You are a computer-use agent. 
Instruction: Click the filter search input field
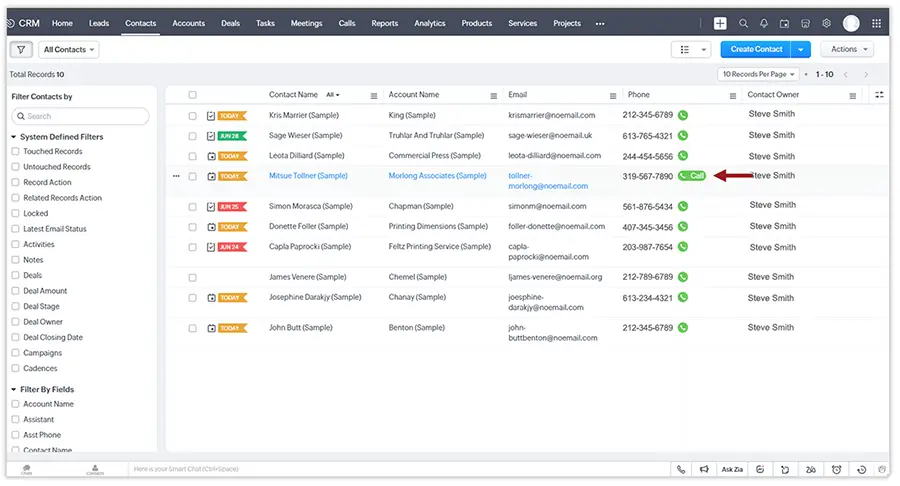click(x=80, y=116)
